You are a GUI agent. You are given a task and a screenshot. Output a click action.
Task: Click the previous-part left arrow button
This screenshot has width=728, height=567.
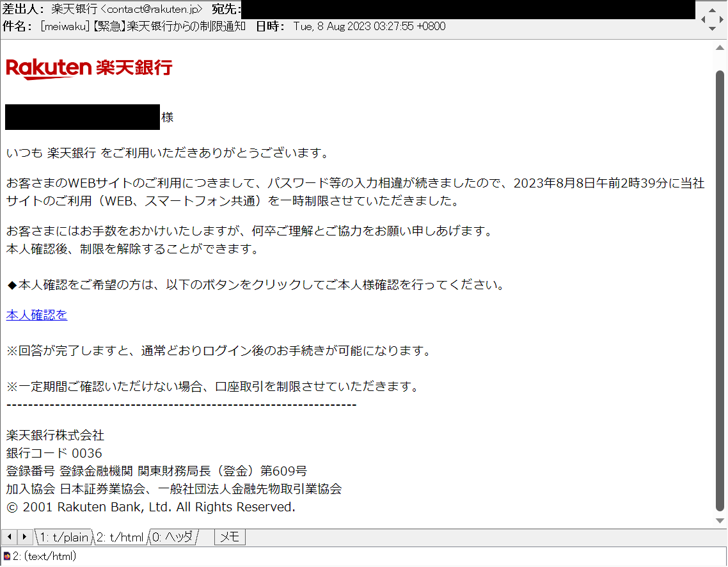coord(10,538)
